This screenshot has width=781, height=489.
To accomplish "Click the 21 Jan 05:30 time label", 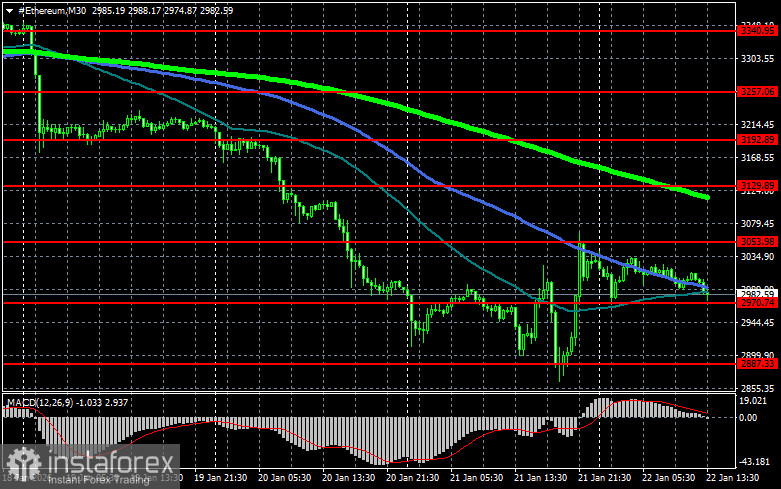I will (x=477, y=478).
